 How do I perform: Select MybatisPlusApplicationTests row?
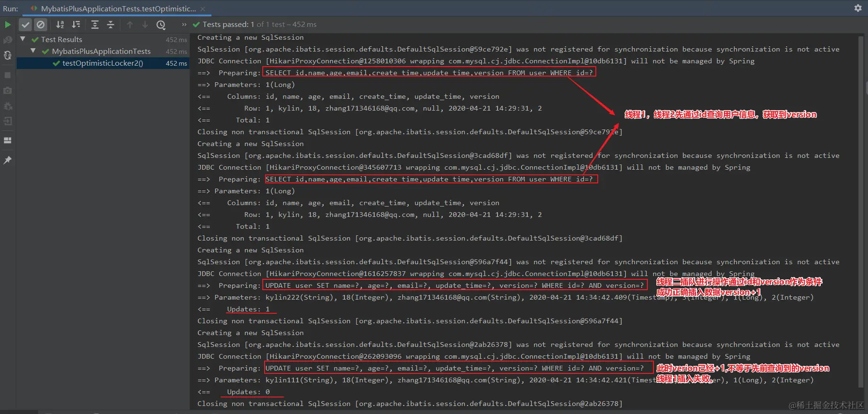[103, 52]
